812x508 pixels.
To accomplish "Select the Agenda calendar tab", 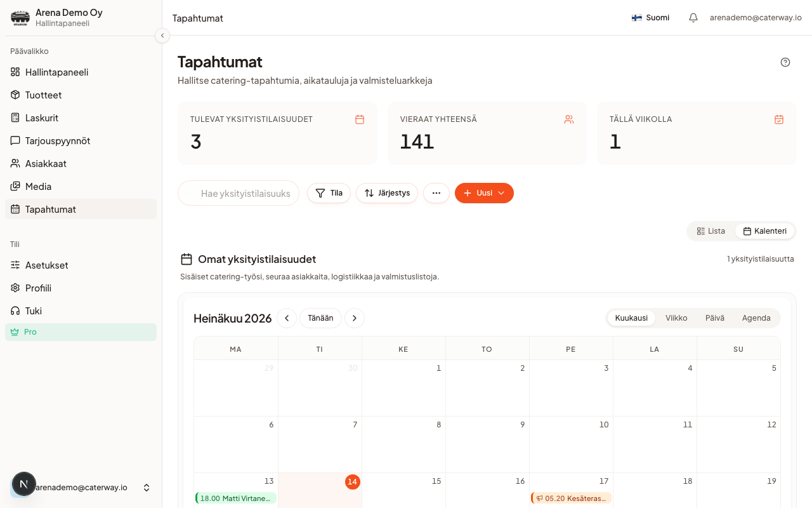I will 756,318.
